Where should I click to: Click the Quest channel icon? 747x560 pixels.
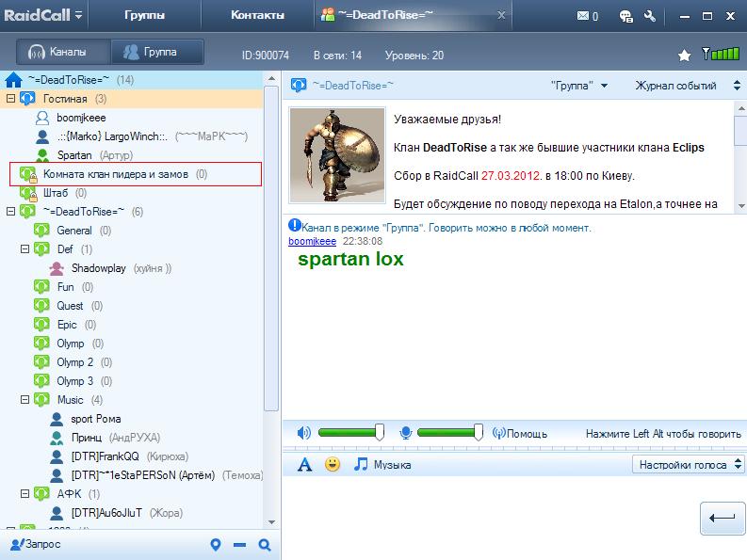click(41, 306)
